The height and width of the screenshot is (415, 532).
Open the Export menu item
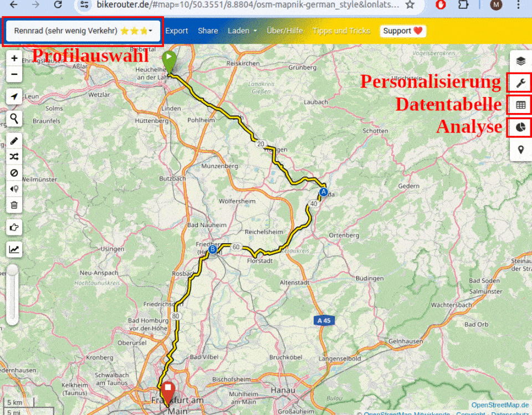[x=176, y=31]
